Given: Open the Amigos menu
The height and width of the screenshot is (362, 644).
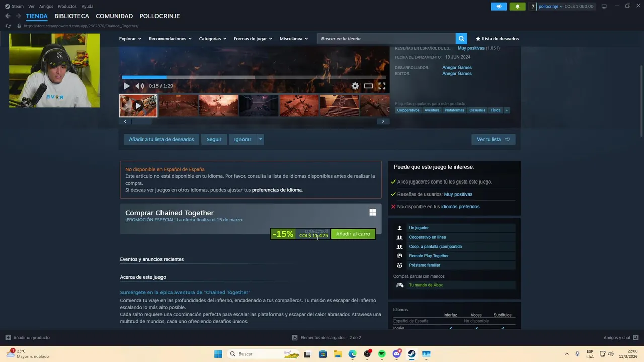Looking at the screenshot, I should click(x=46, y=6).
